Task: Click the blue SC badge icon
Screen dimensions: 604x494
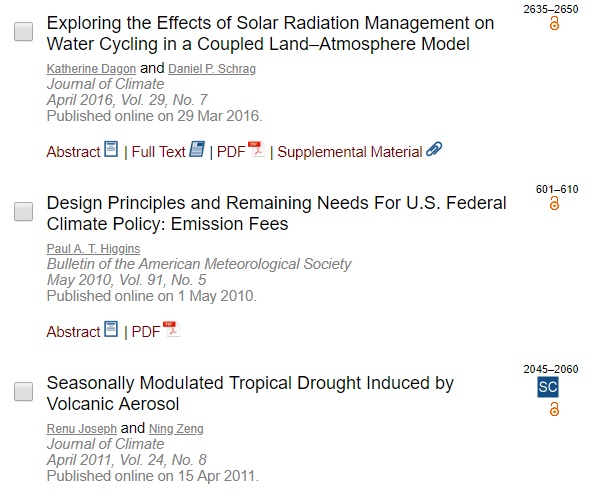Action: [548, 387]
